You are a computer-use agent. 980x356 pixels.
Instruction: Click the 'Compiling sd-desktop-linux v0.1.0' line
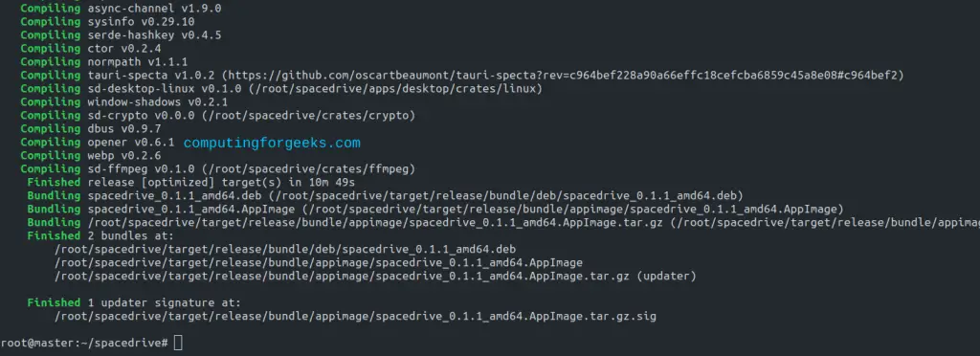281,89
